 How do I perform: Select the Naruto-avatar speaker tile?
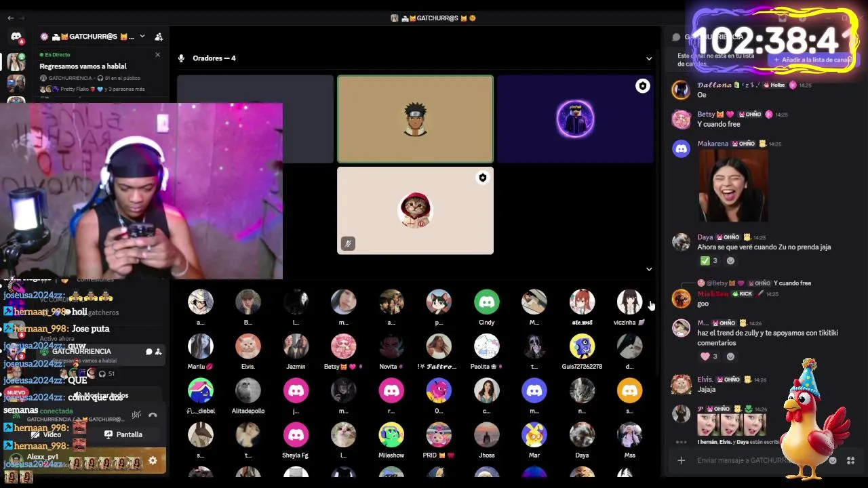pyautogui.click(x=415, y=119)
